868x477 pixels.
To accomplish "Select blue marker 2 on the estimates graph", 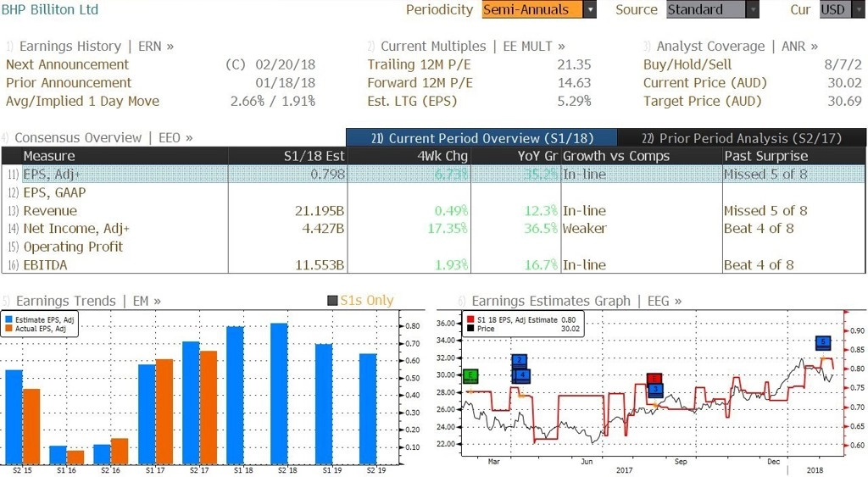I will pos(519,361).
